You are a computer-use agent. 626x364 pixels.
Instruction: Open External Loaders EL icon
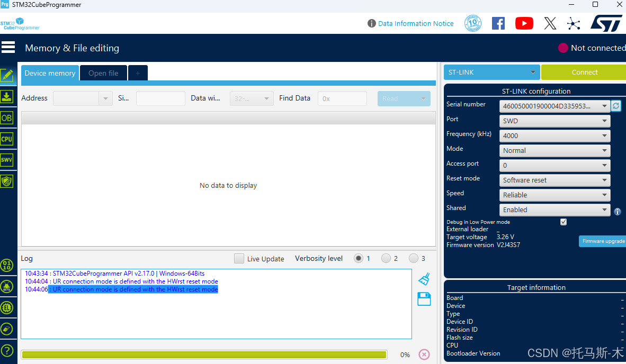point(7,308)
